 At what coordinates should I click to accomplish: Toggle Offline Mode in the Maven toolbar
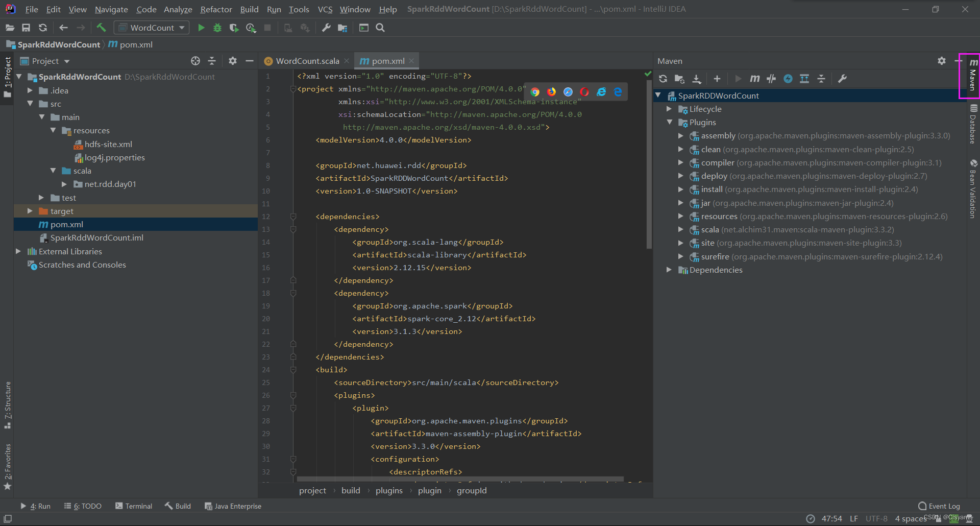[x=771, y=79]
